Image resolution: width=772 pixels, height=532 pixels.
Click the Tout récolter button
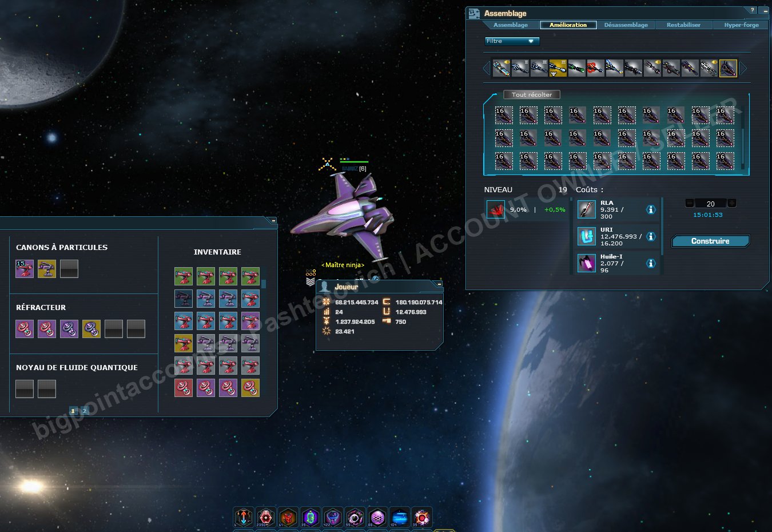pos(532,95)
